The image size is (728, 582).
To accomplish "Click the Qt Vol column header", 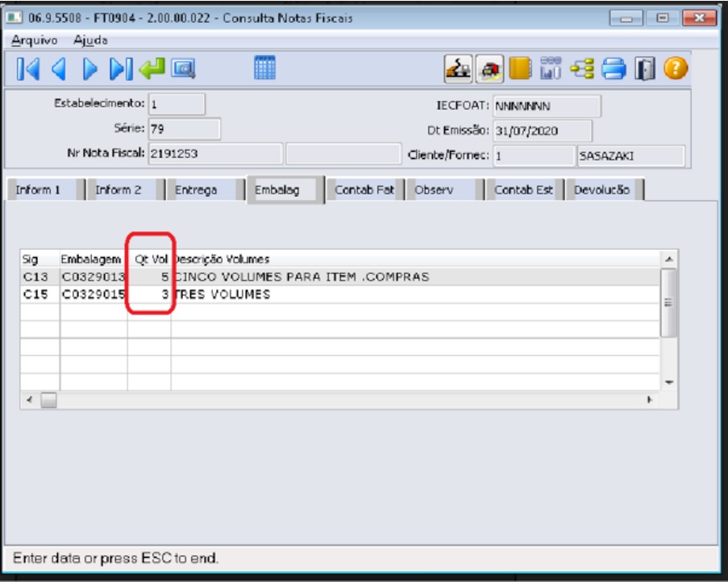I will tap(149, 259).
